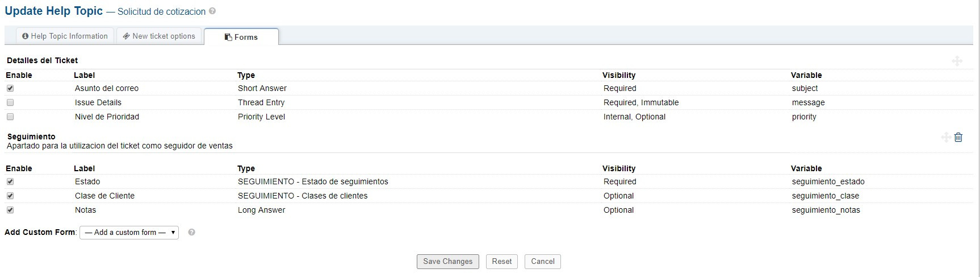The width and height of the screenshot is (980, 277).
Task: Disable the Estado field checkbox
Action: pyautogui.click(x=10, y=181)
